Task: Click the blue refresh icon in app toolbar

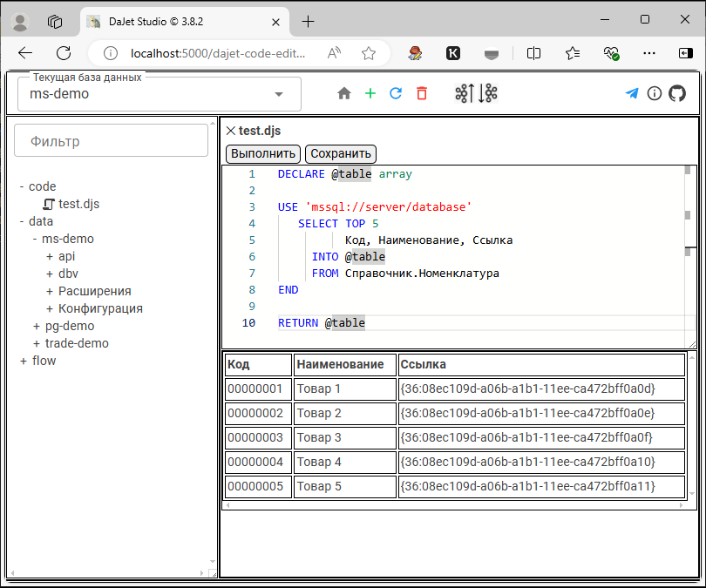Action: pos(396,93)
